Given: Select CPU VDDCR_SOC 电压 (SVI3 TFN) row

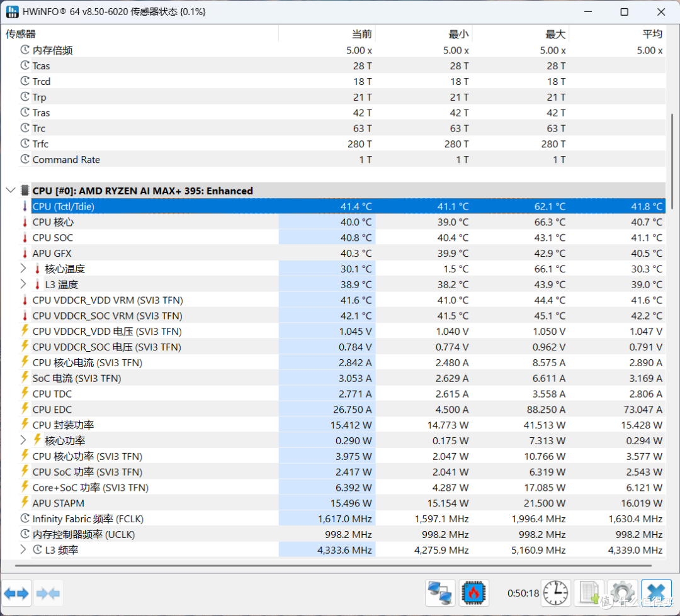Looking at the screenshot, I should tap(342, 347).
